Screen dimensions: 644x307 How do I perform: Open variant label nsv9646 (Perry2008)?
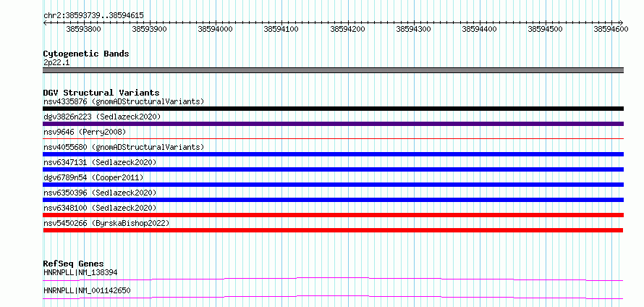coord(85,132)
